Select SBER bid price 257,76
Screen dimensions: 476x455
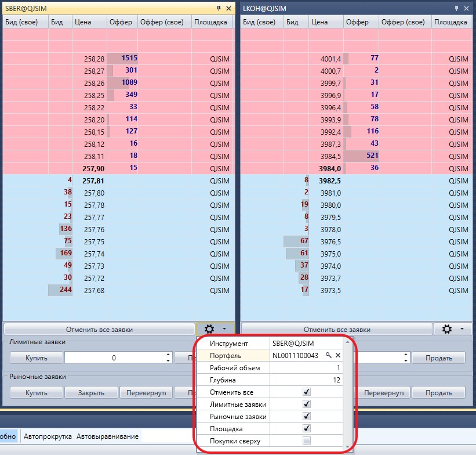point(94,229)
